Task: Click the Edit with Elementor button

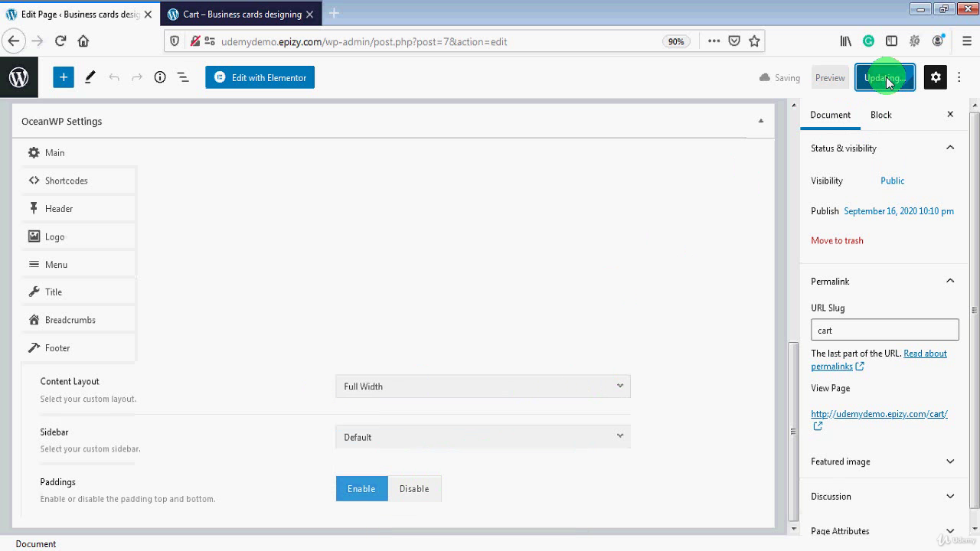Action: (260, 77)
